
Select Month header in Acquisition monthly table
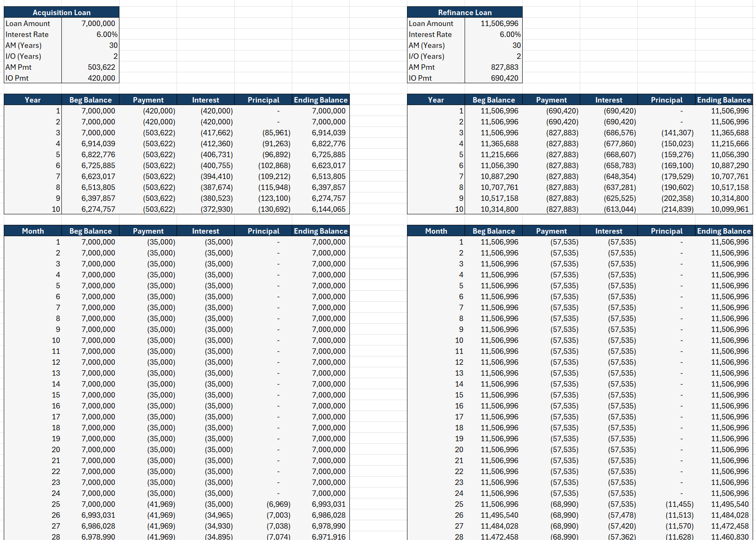tap(33, 231)
